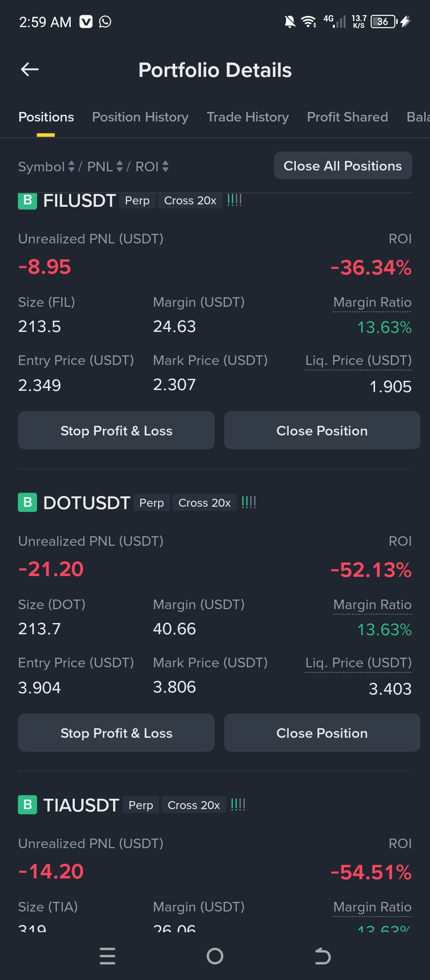This screenshot has height=980, width=430.
Task: Switch to Trade History tab
Action: click(248, 117)
